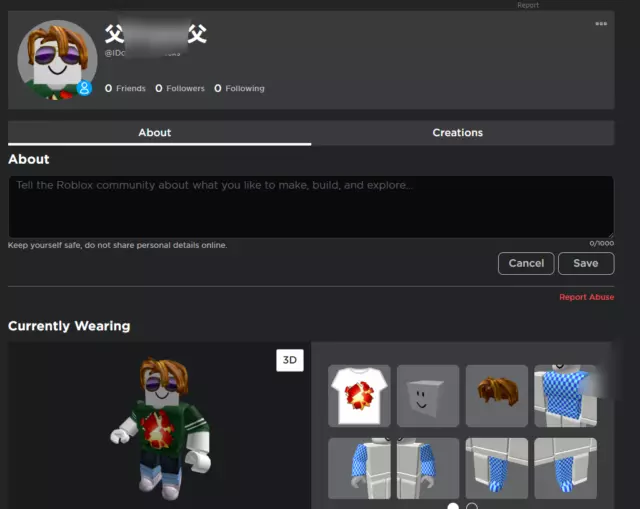Image resolution: width=640 pixels, height=509 pixels.
Task: Click the Currently Wearing heading
Action: (69, 326)
